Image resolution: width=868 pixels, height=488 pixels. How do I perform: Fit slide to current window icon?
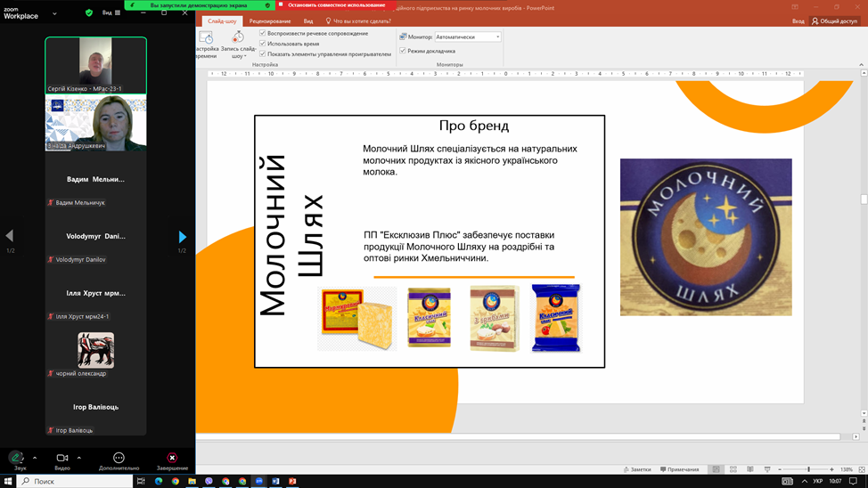point(862,469)
